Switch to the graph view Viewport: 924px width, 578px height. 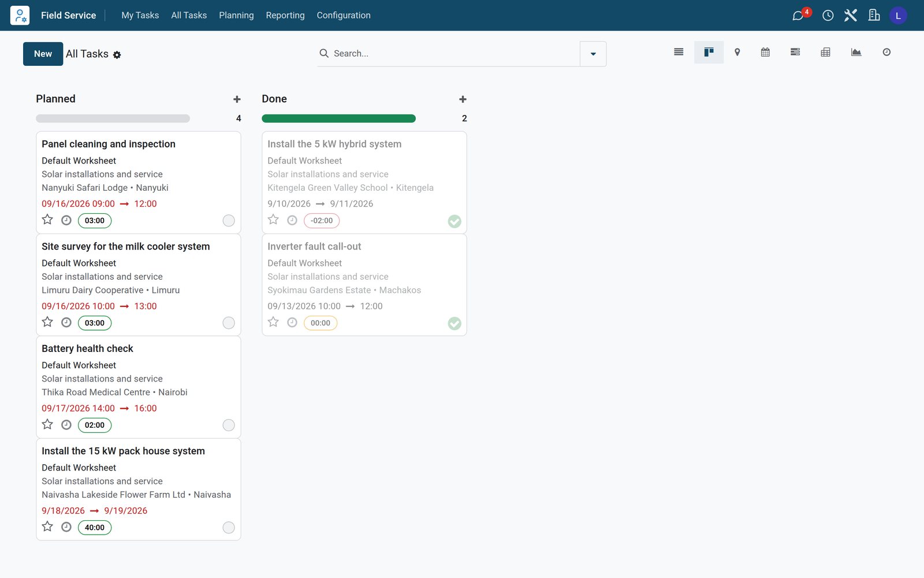click(x=856, y=52)
